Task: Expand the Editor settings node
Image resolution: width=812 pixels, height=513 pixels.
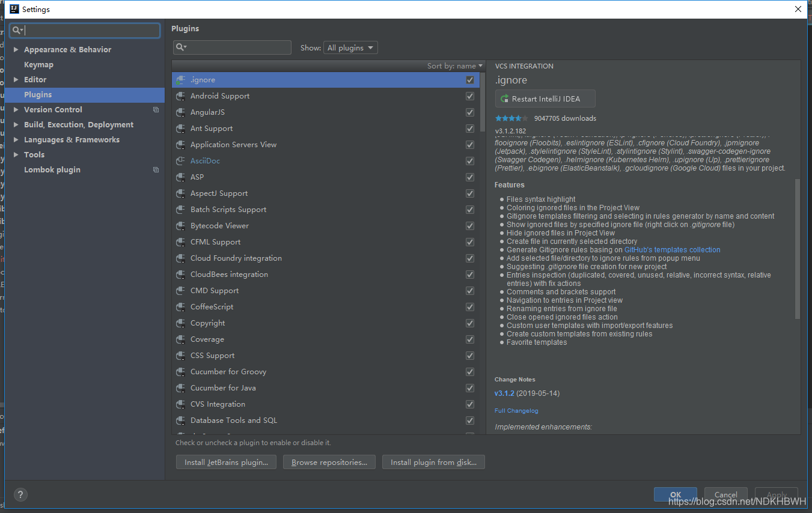Action: click(x=16, y=80)
